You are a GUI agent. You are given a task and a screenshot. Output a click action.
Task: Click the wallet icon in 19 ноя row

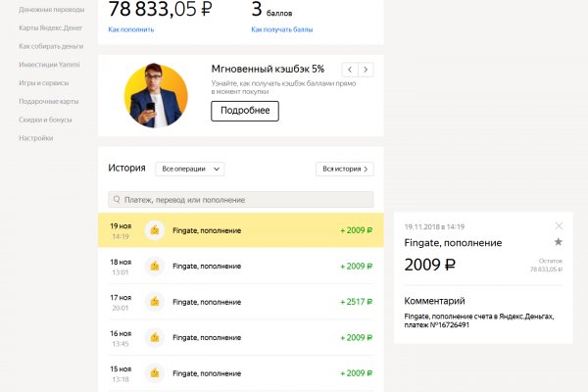click(154, 230)
